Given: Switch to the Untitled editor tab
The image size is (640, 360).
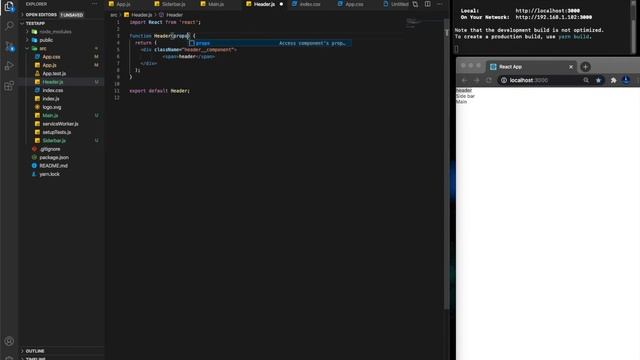Looking at the screenshot, I should [x=399, y=4].
